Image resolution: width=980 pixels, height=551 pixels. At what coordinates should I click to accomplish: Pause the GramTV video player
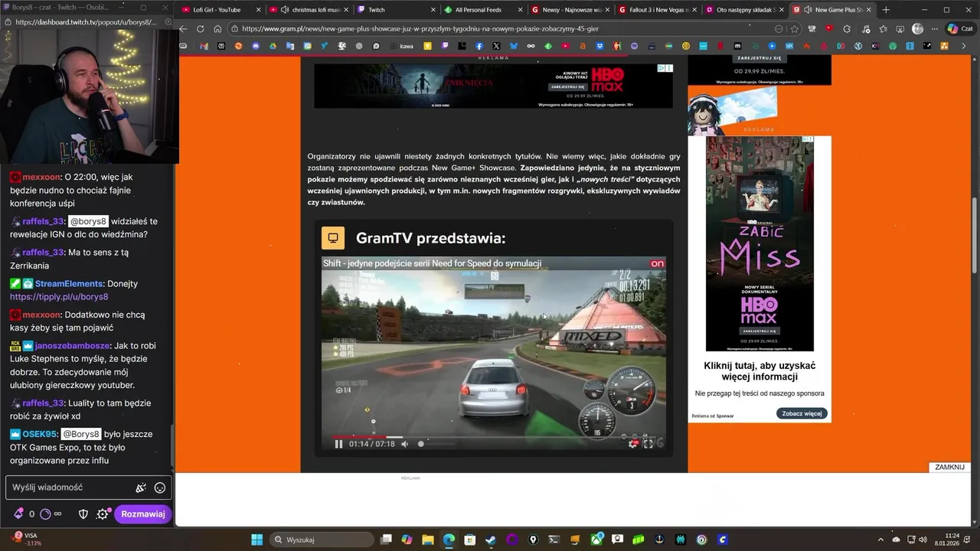[338, 444]
